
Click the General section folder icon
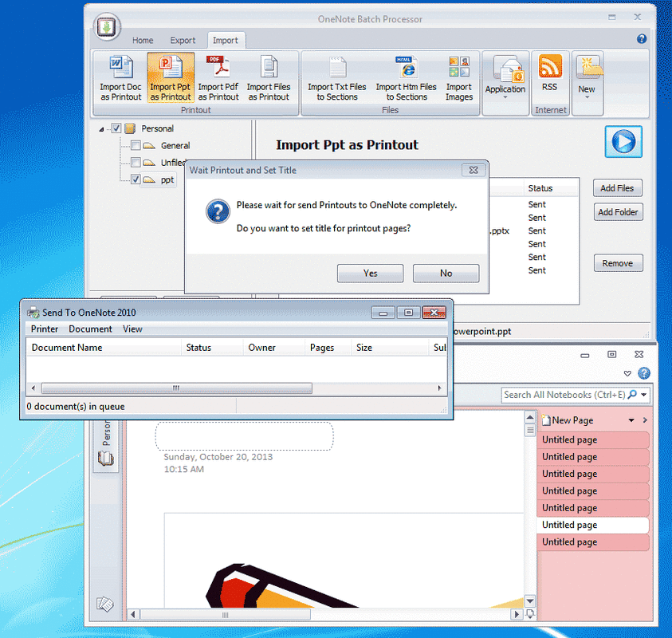(x=149, y=146)
